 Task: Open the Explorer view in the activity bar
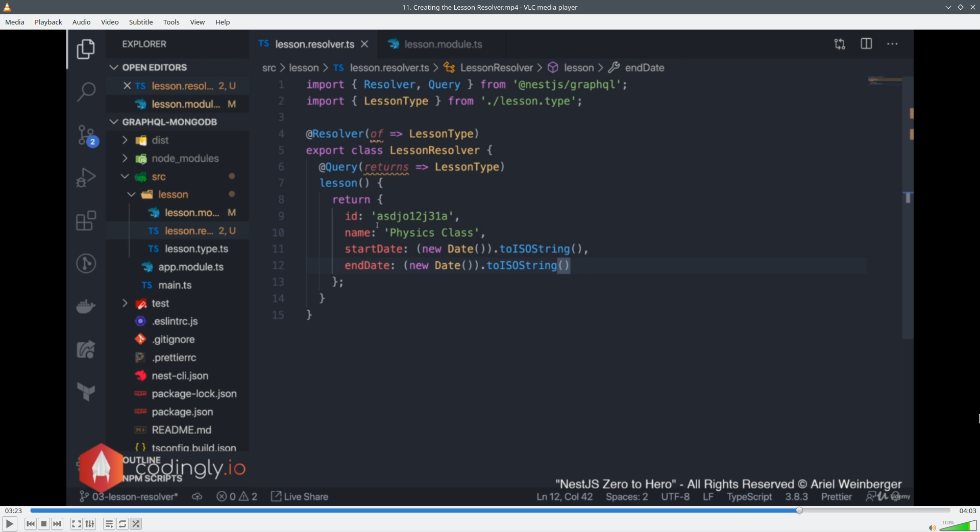tap(86, 49)
